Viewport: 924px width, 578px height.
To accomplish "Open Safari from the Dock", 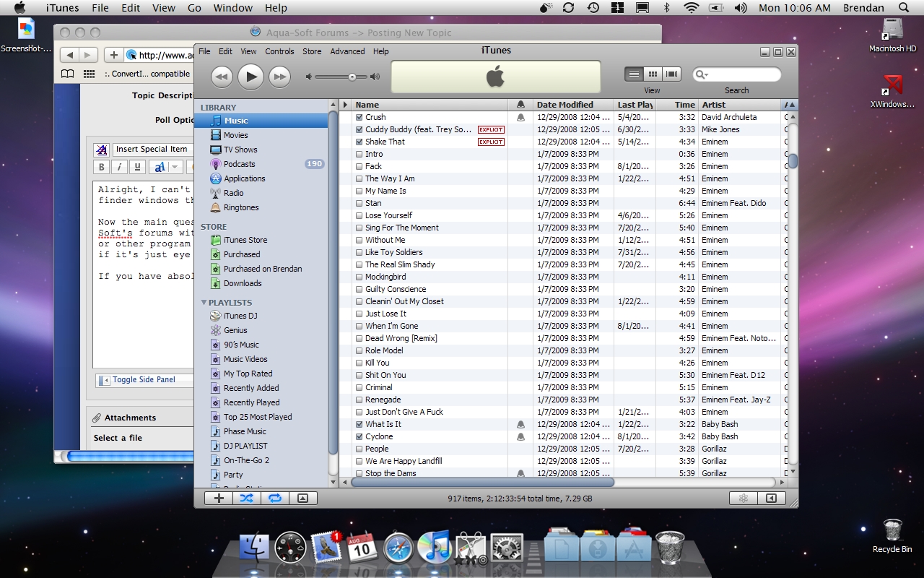I will pos(398,548).
